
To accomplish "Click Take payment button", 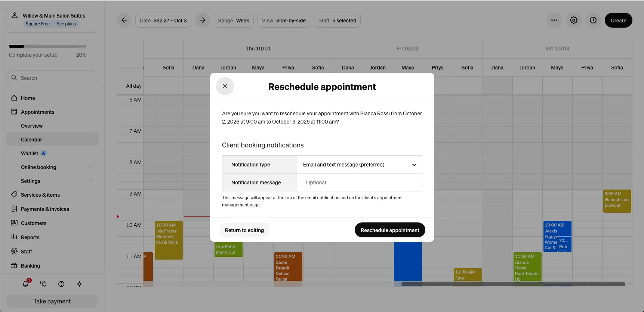I will (x=52, y=301).
